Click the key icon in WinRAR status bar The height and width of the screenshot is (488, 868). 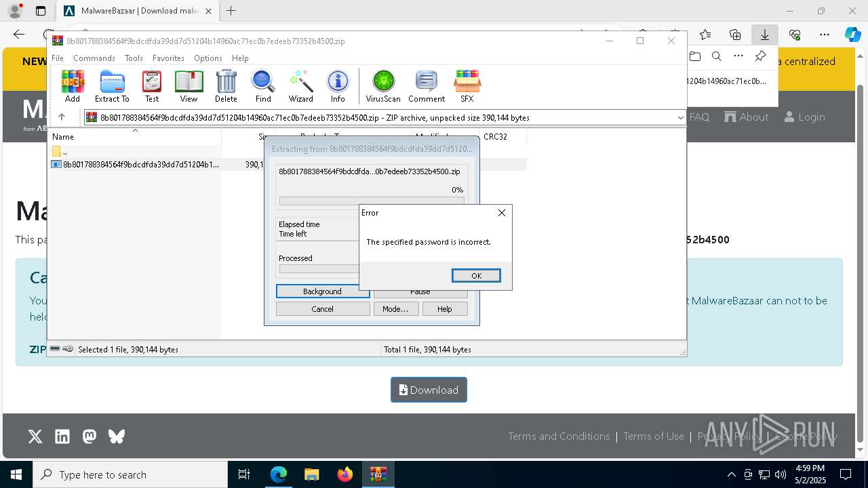tap(68, 349)
